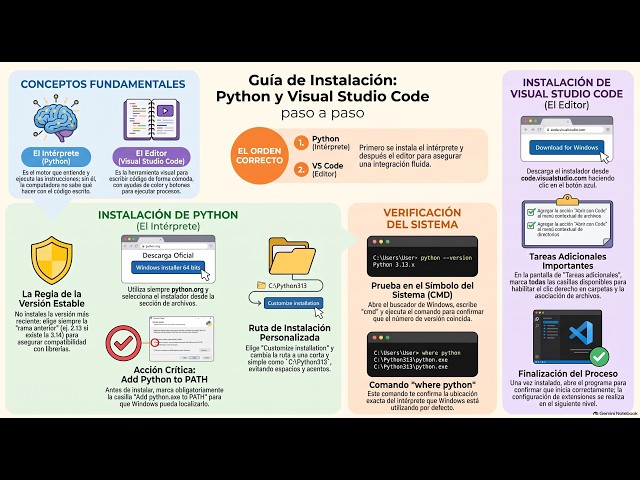Viewport: 640px width, 480px height.
Task: Click the where python terminal window
Action: point(422,354)
